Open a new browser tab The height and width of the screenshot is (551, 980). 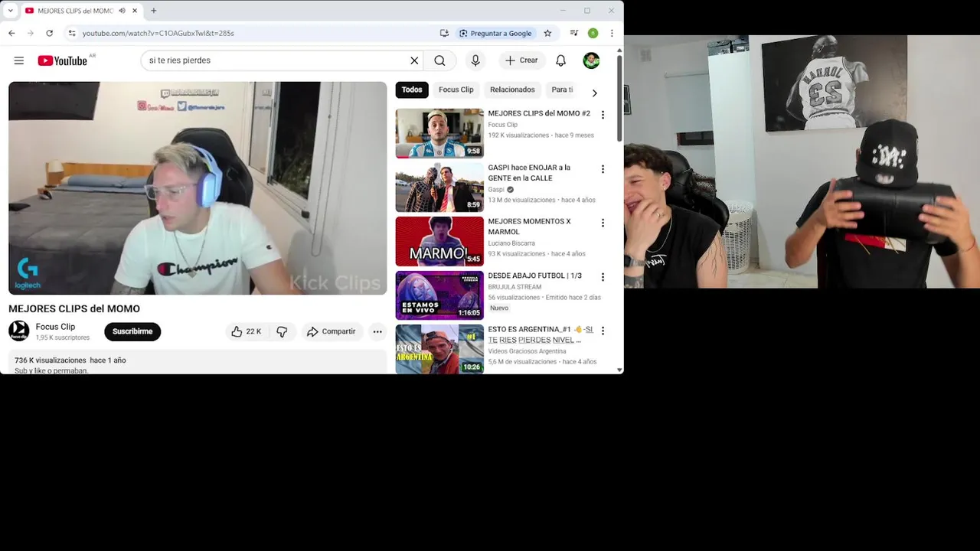pos(153,11)
